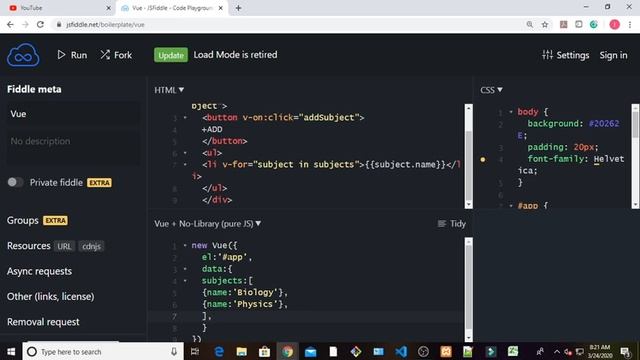Go forward in browser history
Screen dimensions: 640x360
click(x=25, y=24)
